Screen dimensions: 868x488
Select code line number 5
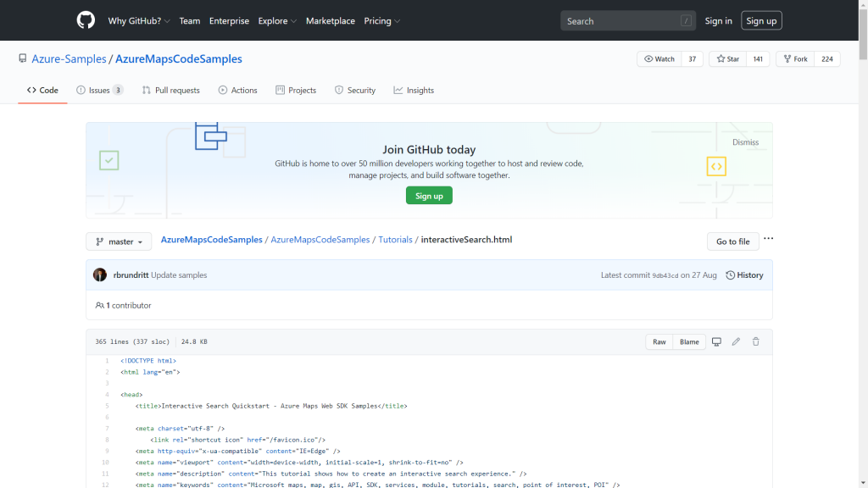(x=108, y=406)
